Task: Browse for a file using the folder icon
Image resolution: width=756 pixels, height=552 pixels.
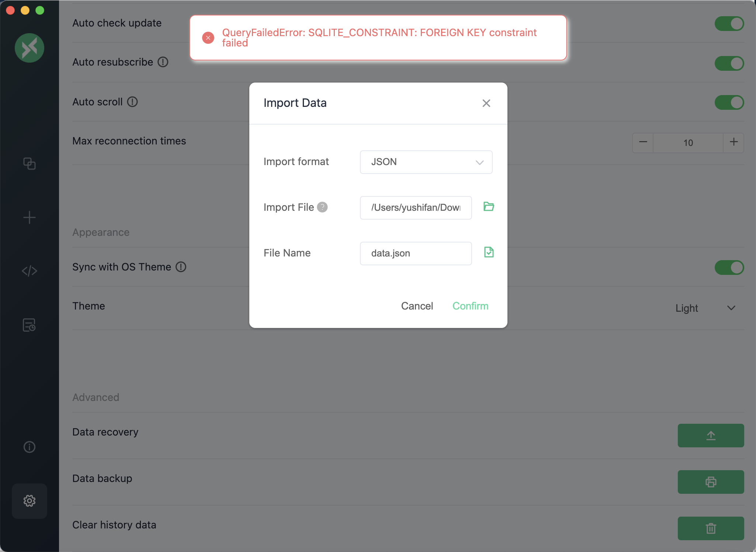Action: coord(488,207)
